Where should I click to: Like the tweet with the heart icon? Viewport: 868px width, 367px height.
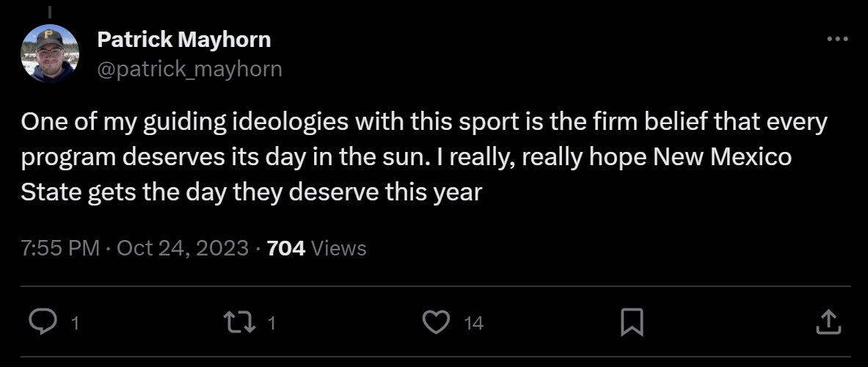tap(437, 321)
